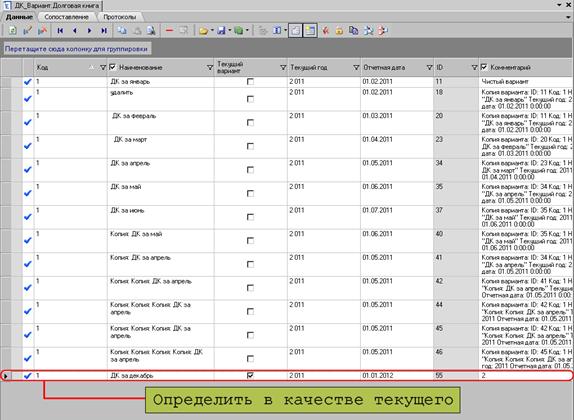Switch to the Протоколы tab
574x420 pixels.
[119, 17]
